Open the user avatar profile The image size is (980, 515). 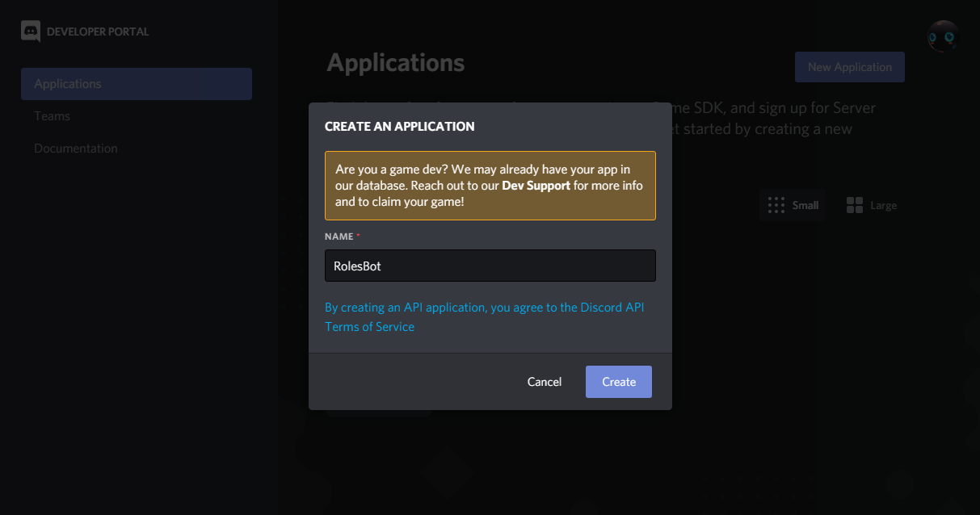[x=943, y=36]
